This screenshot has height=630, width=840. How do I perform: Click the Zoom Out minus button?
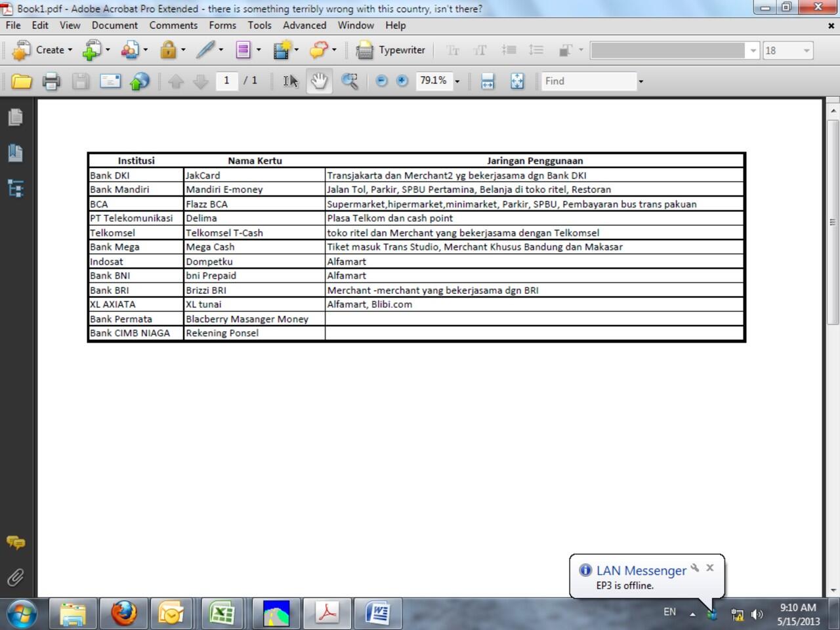point(381,81)
